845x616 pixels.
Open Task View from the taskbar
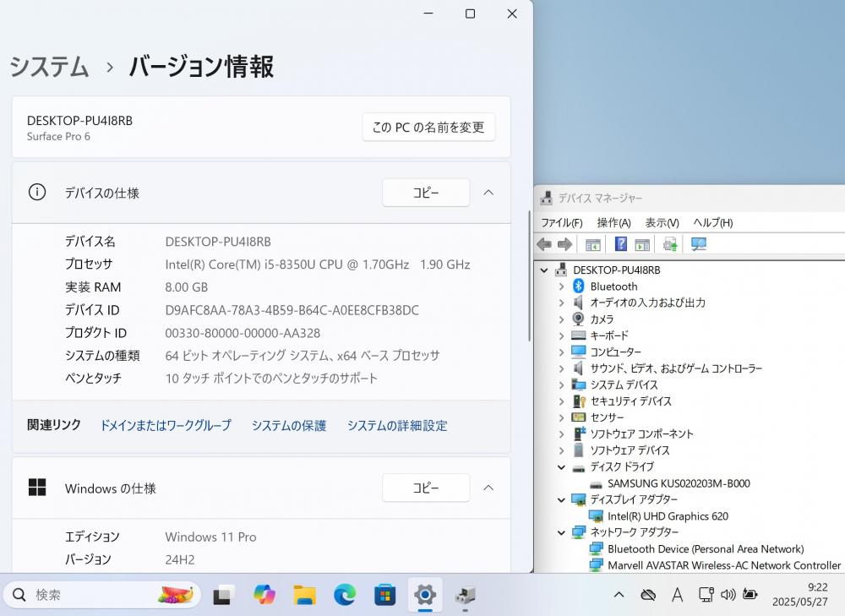click(223, 595)
